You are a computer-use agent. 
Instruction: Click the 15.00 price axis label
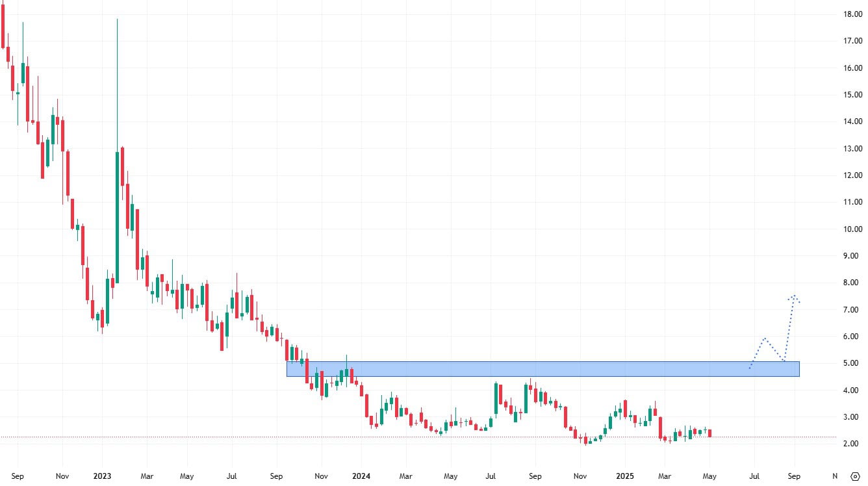pos(852,94)
